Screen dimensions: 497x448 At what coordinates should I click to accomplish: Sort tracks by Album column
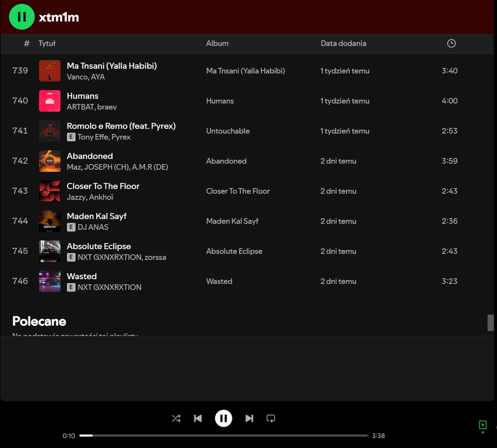click(217, 43)
